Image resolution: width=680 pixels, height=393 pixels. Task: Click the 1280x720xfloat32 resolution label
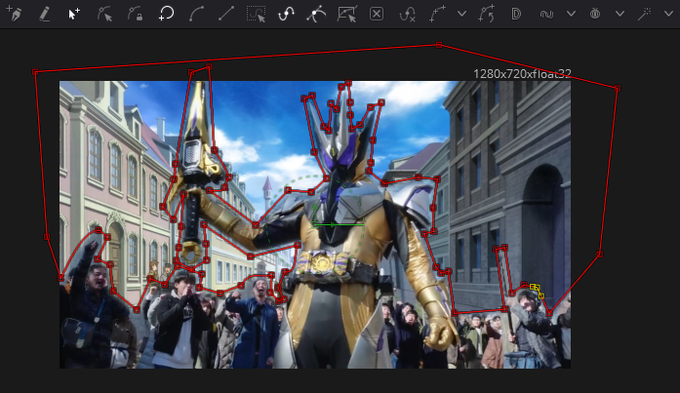[x=522, y=74]
